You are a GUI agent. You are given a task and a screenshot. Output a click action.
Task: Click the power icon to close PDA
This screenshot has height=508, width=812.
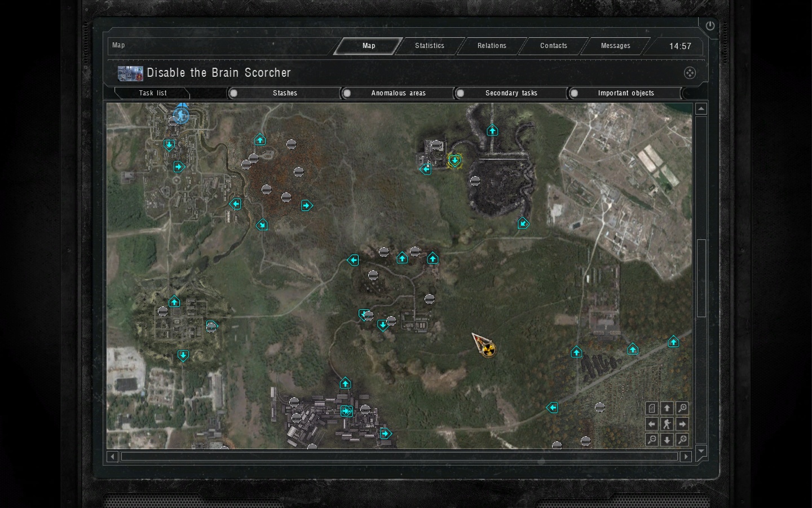710,26
